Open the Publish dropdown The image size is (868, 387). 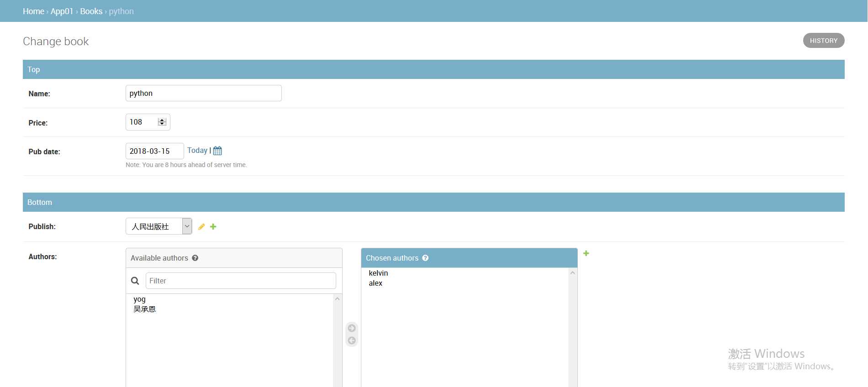coord(159,226)
